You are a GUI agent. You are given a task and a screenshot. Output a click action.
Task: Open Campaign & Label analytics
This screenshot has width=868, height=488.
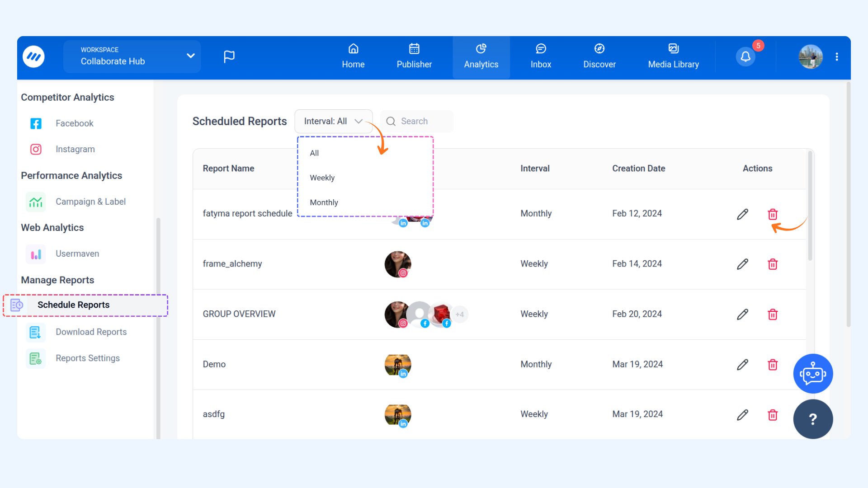[x=90, y=202]
